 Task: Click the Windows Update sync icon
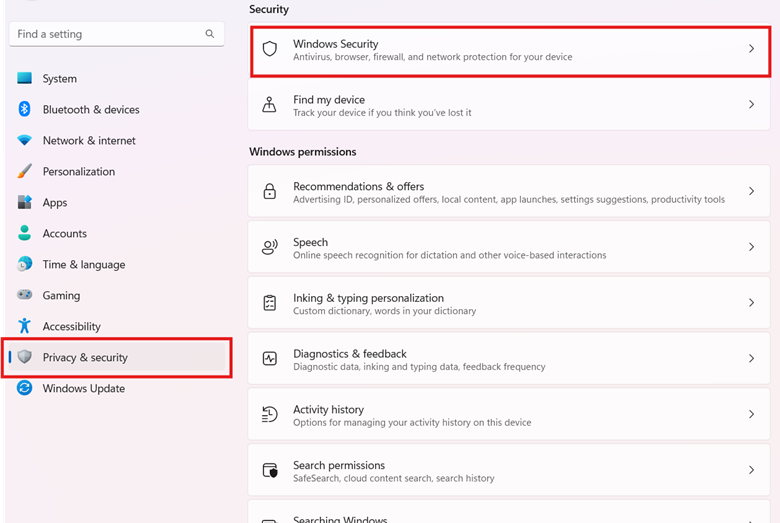click(24, 388)
